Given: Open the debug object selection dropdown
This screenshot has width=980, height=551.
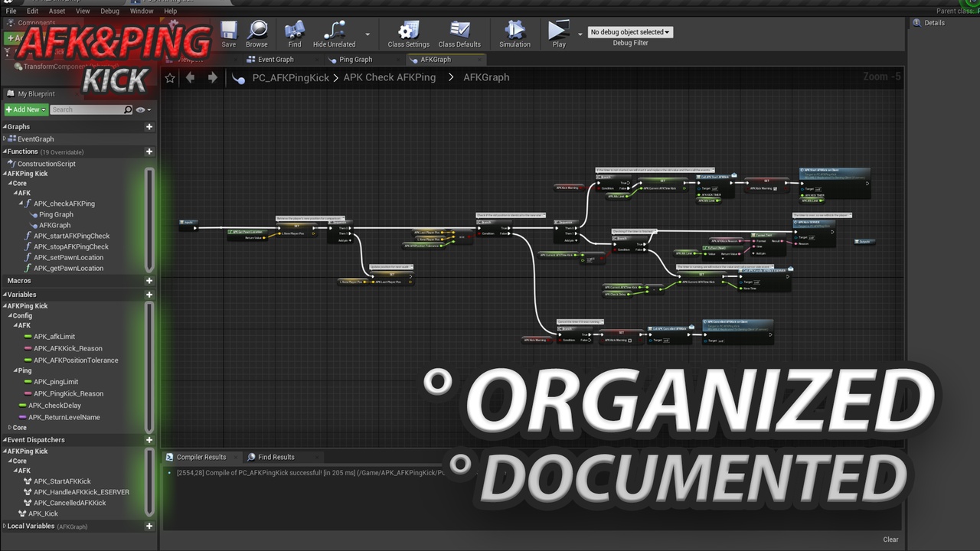Looking at the screenshot, I should coord(630,32).
